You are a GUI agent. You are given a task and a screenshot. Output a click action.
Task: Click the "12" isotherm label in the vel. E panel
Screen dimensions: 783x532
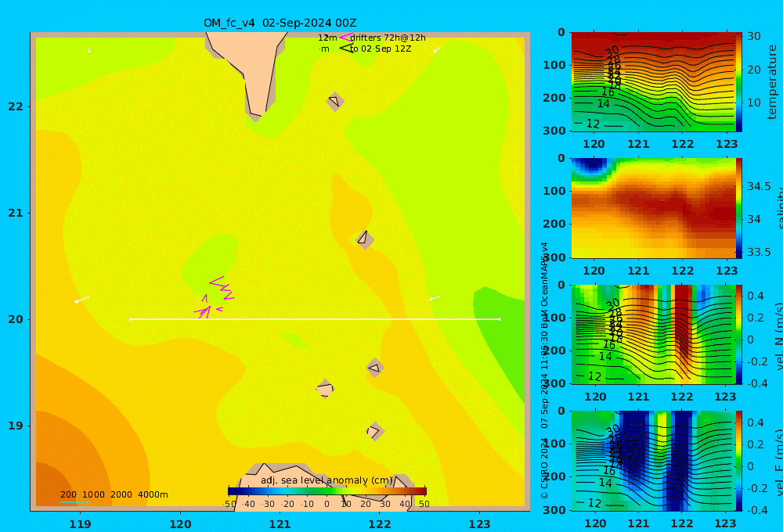point(594,503)
